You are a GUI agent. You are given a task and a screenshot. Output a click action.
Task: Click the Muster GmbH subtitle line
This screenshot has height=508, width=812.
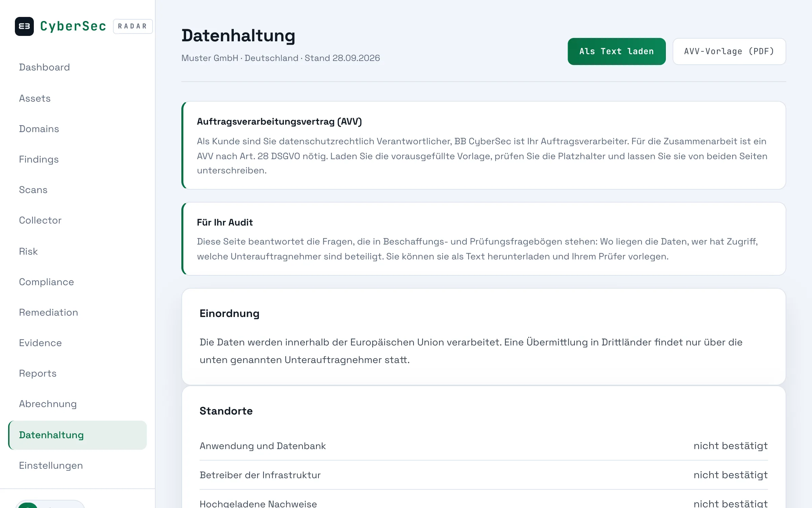coord(280,58)
